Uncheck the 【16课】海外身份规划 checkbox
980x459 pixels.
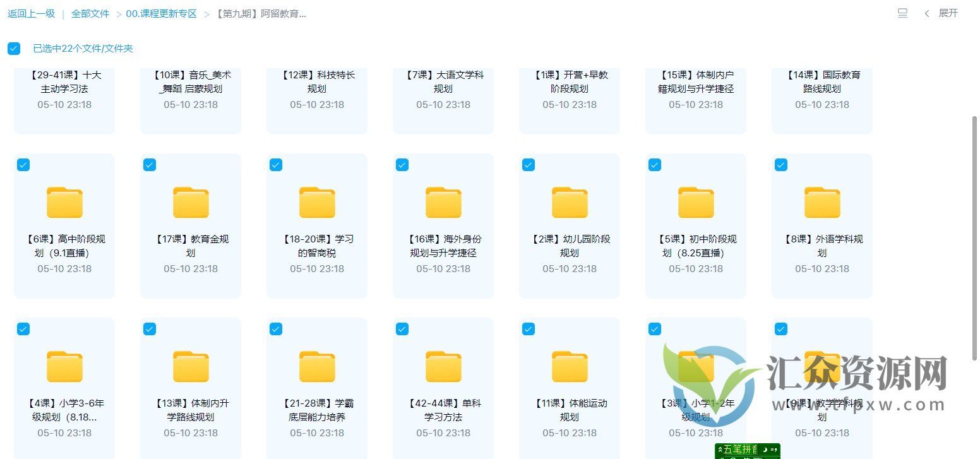pyautogui.click(x=402, y=165)
